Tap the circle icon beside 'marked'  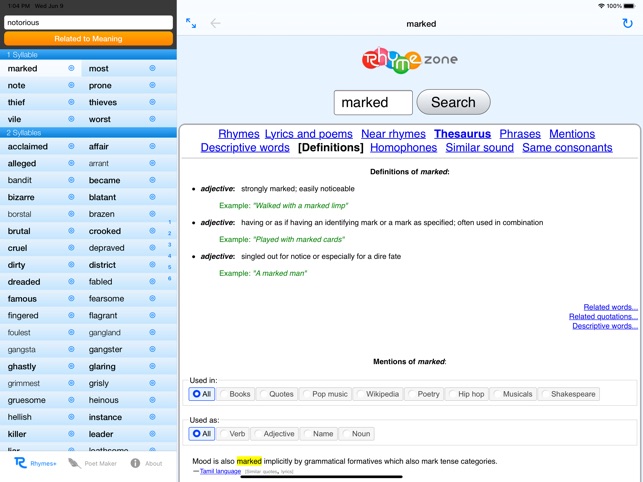pos(71,69)
